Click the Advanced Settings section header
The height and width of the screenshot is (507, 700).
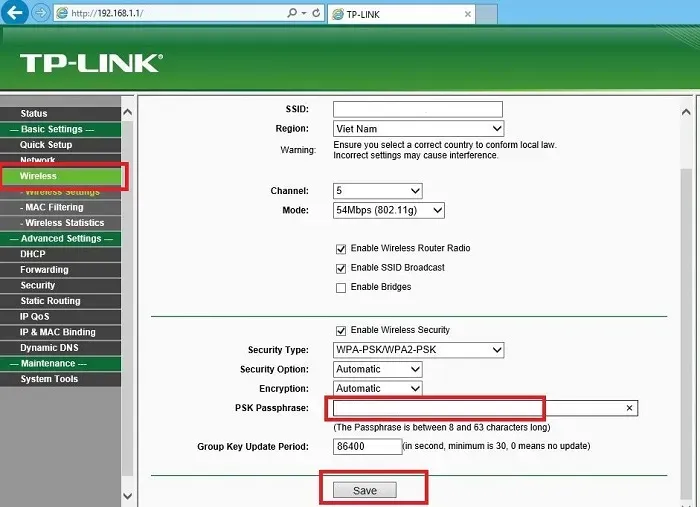coord(60,238)
